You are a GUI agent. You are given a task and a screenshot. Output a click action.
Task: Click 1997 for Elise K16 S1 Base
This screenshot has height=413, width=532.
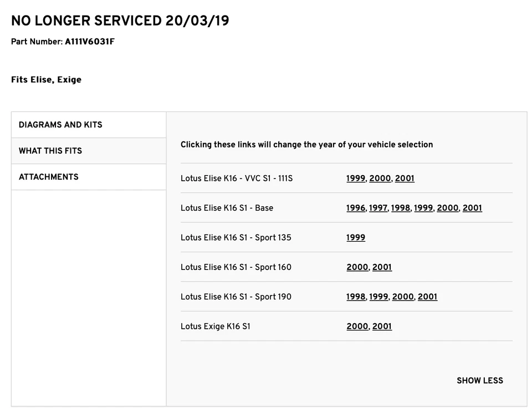click(378, 208)
